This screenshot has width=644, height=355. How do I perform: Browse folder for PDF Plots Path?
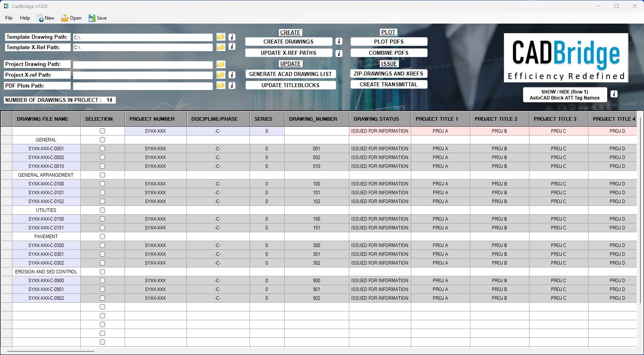pyautogui.click(x=221, y=85)
